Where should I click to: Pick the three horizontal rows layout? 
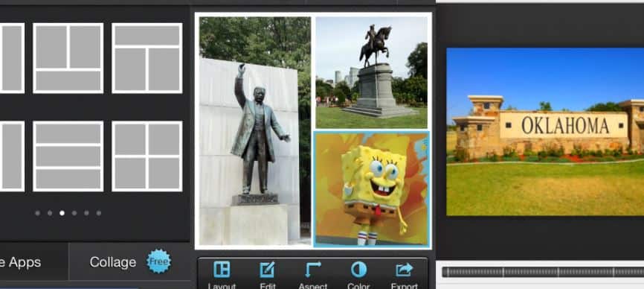(68, 156)
